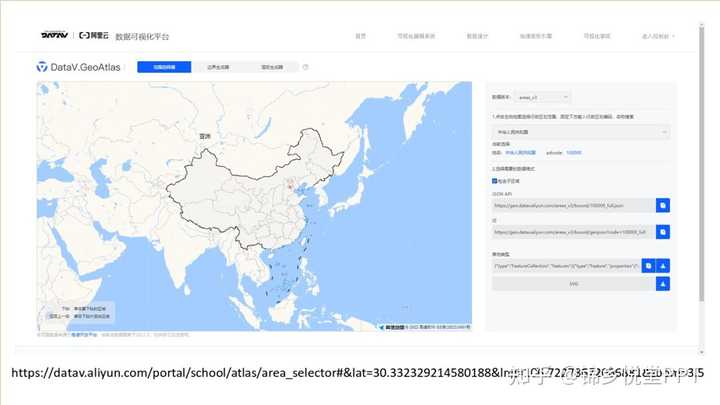
Task: Switch to the second generator tab
Action: pyautogui.click(x=218, y=67)
